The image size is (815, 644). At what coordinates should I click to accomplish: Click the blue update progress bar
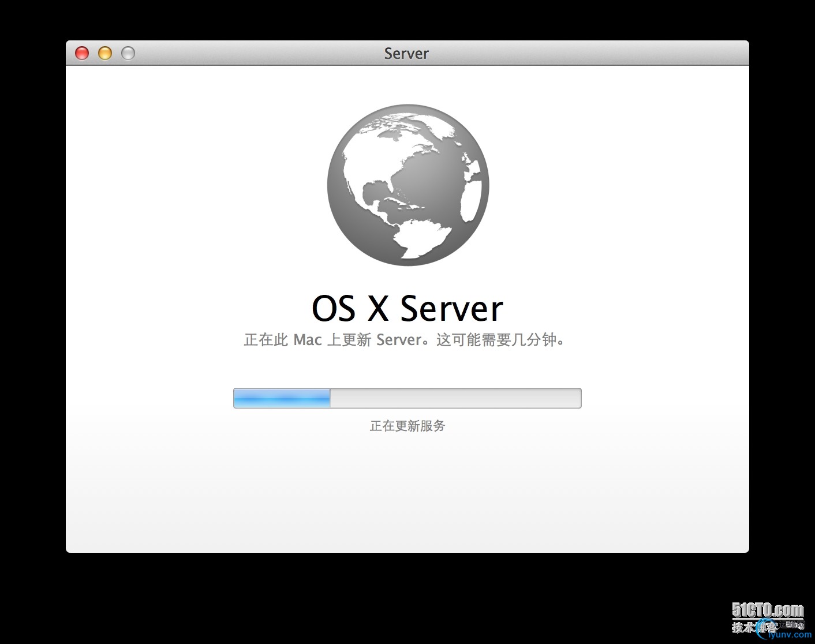(x=407, y=398)
